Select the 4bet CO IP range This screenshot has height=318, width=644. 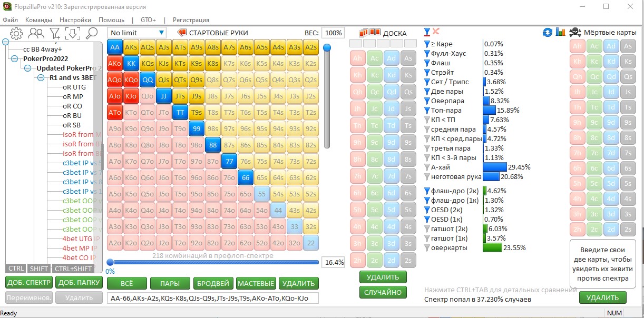80,257
